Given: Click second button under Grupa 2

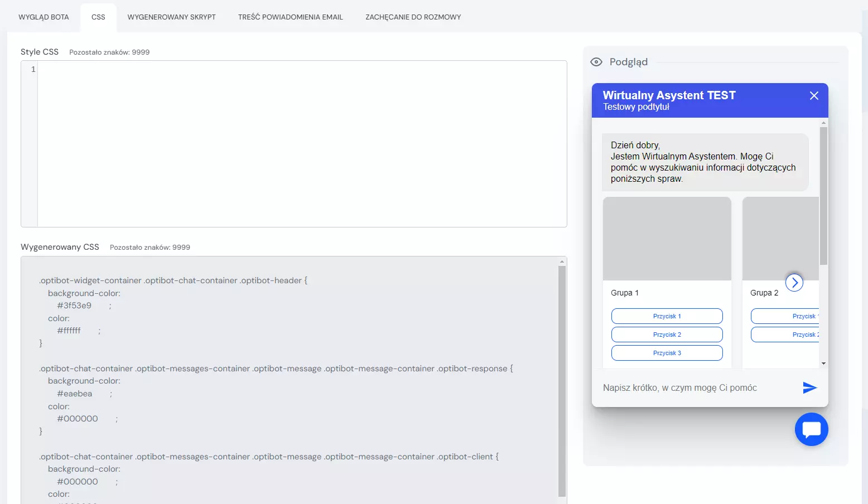Looking at the screenshot, I should 785,335.
